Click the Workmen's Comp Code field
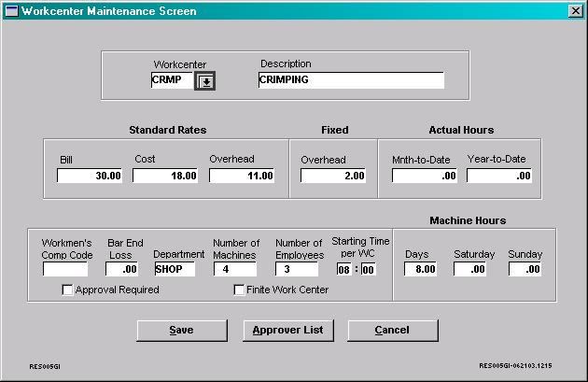 pyautogui.click(x=65, y=269)
